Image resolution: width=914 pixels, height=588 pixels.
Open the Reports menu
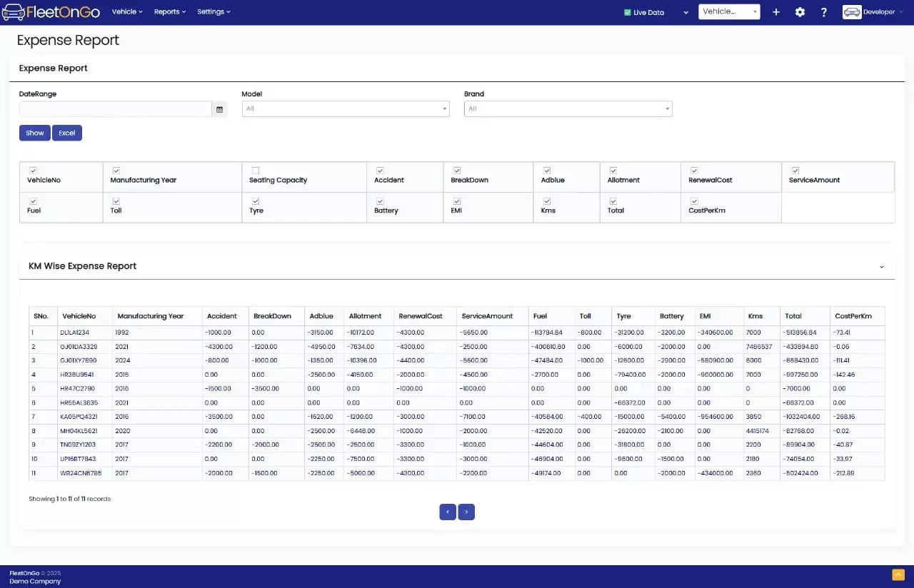tap(169, 12)
